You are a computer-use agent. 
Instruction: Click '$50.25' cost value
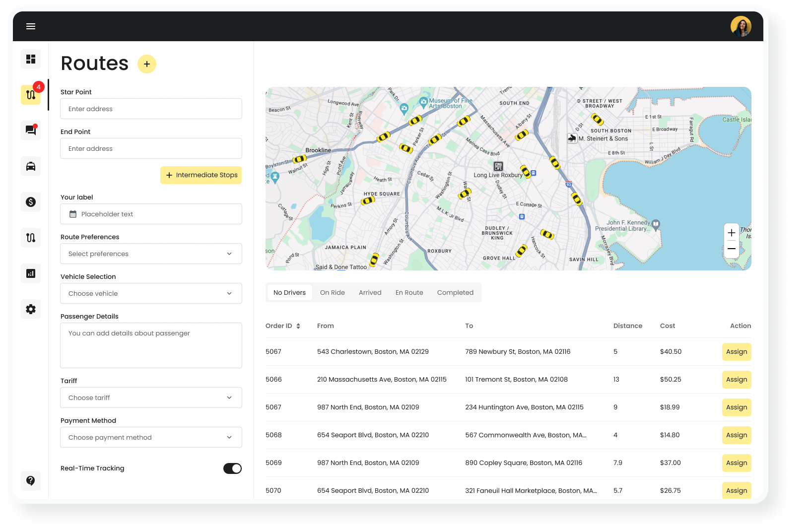tap(671, 380)
